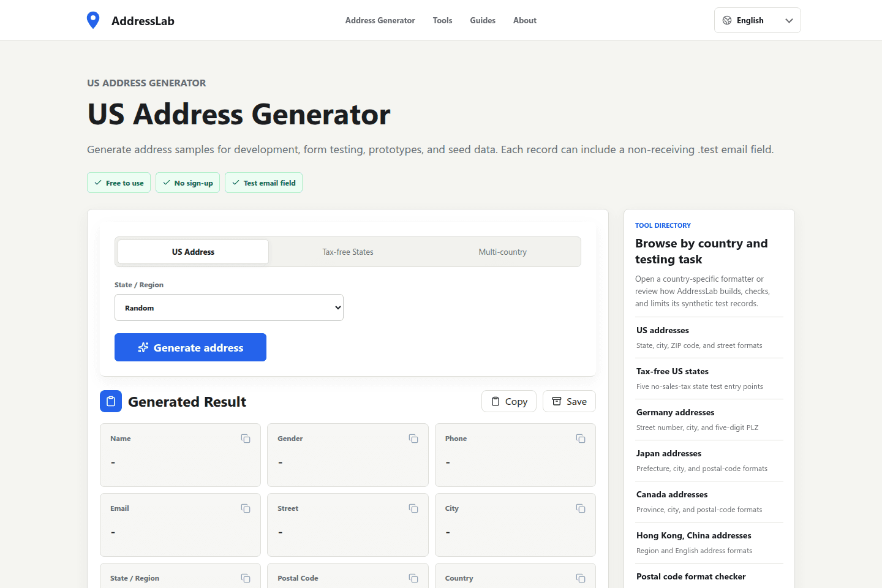Image resolution: width=882 pixels, height=588 pixels.
Task: Open the Japan addresses link
Action: (709, 461)
